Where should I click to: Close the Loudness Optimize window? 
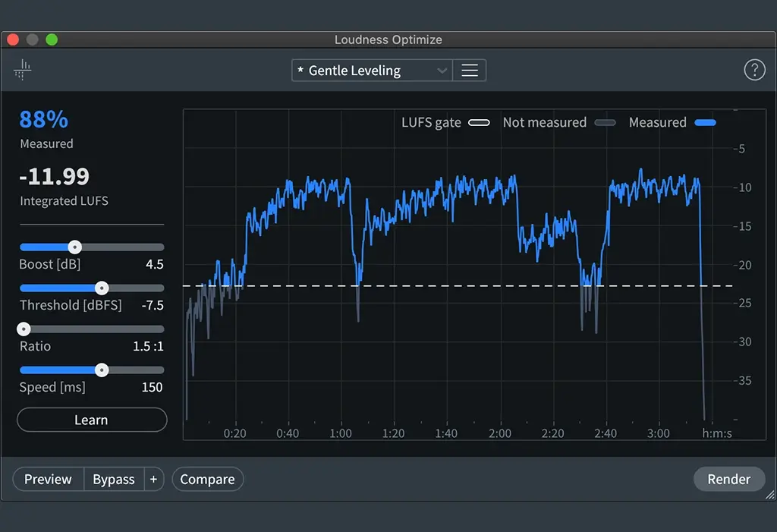13,39
